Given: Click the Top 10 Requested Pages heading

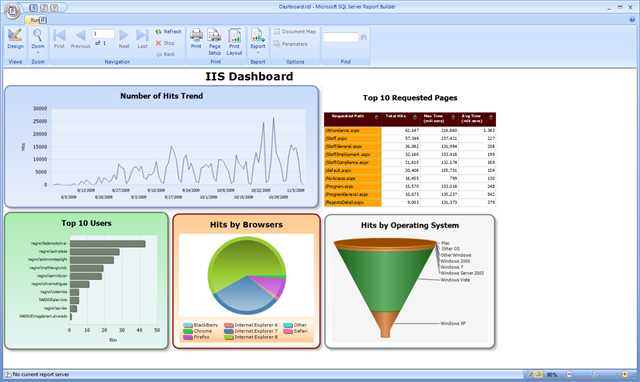Looking at the screenshot, I should click(410, 98).
